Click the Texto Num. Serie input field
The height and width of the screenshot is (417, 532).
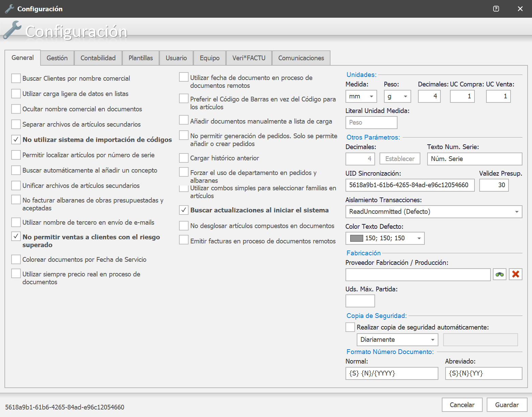coord(475,159)
